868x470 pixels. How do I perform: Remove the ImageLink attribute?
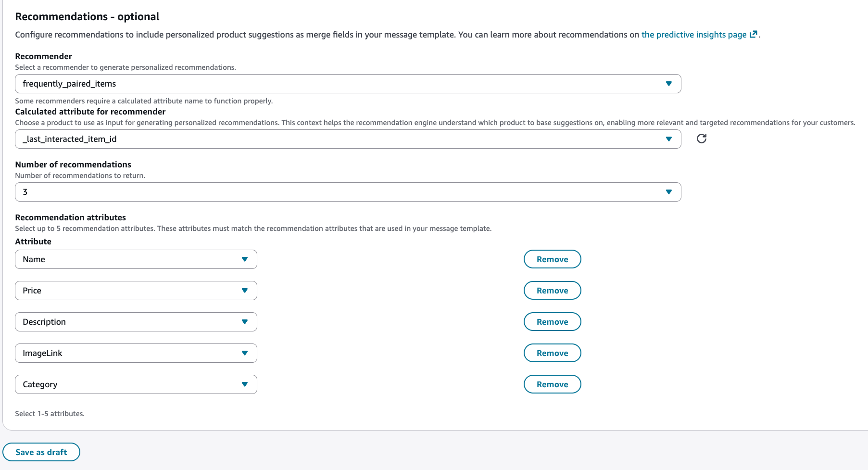[552, 353]
